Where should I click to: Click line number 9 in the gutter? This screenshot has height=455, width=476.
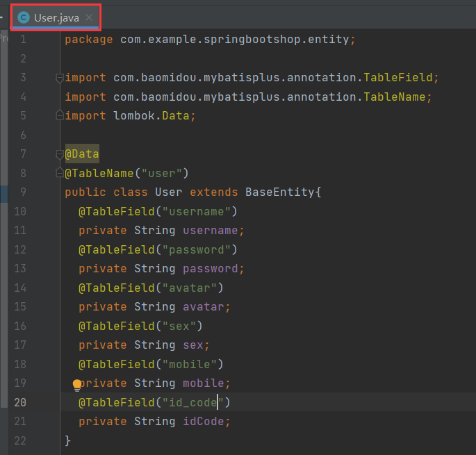(23, 192)
